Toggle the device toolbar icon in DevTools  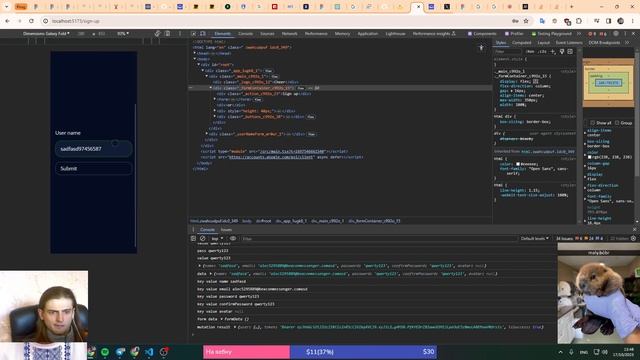click(x=202, y=33)
